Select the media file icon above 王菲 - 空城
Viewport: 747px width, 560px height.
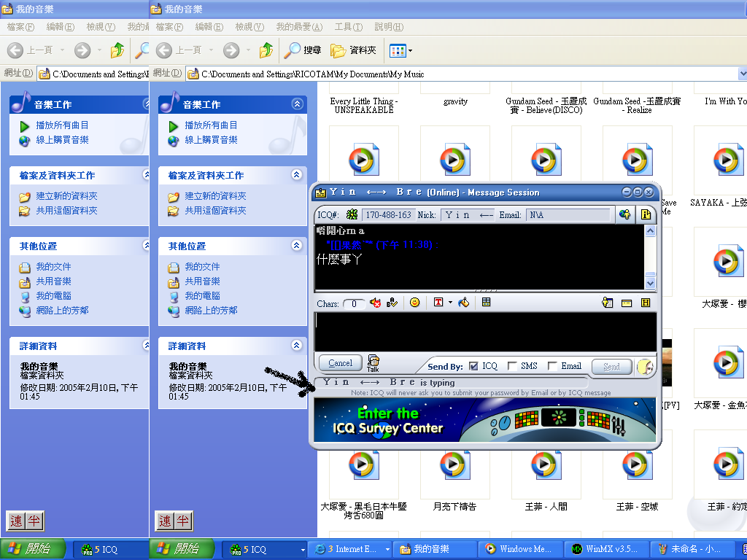(x=637, y=464)
